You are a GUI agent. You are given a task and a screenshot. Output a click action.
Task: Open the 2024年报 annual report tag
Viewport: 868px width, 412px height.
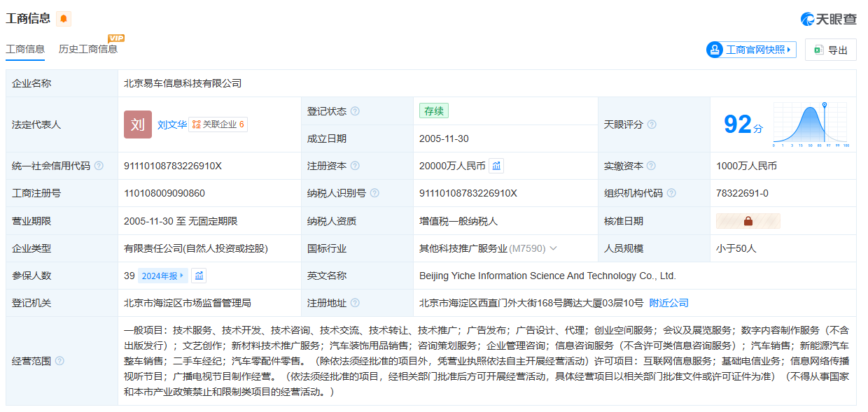(163, 276)
